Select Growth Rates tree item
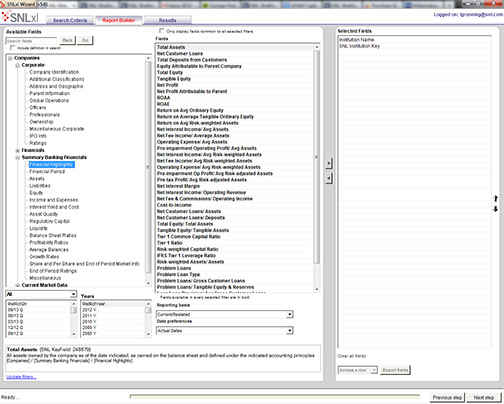Screen dimensions: 504x404 tap(44, 257)
